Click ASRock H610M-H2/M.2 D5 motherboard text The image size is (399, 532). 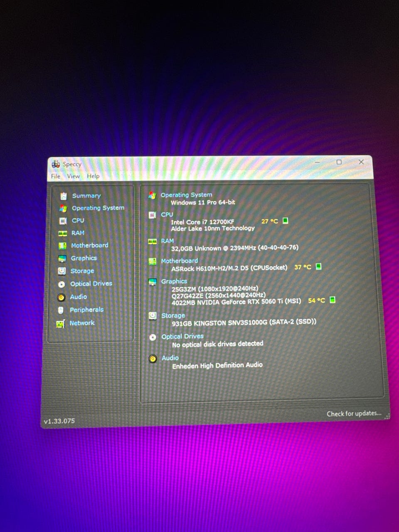[x=229, y=268]
